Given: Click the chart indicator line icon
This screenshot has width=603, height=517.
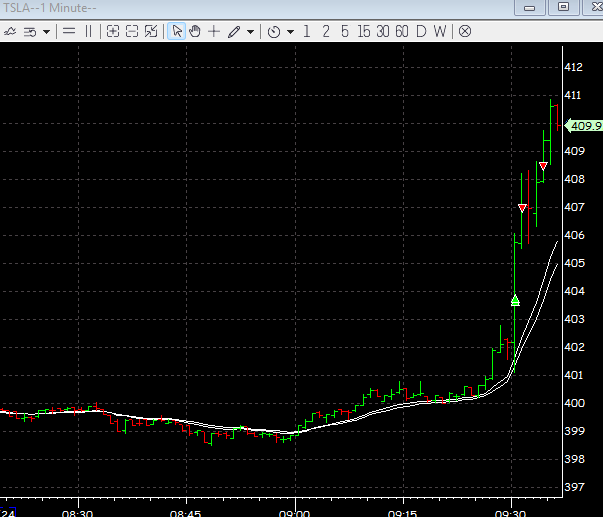Looking at the screenshot, I should (10, 32).
